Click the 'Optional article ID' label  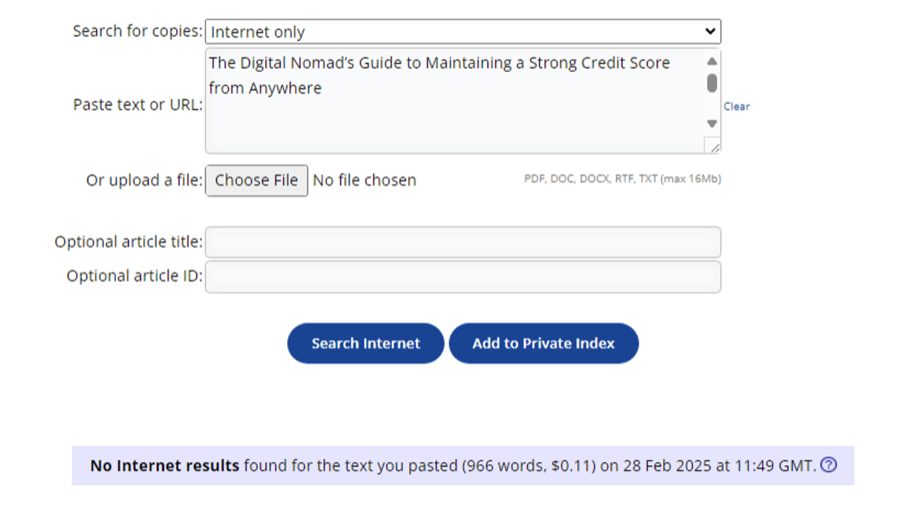(134, 277)
